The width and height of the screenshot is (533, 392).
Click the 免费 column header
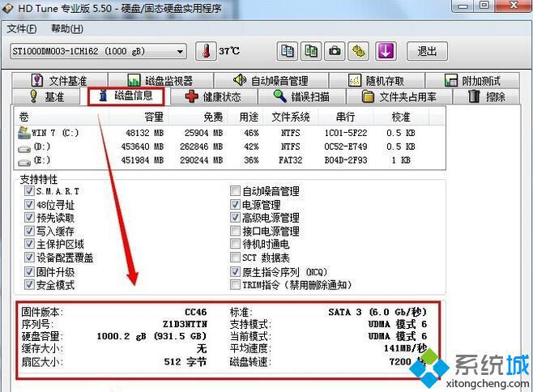(x=198, y=117)
